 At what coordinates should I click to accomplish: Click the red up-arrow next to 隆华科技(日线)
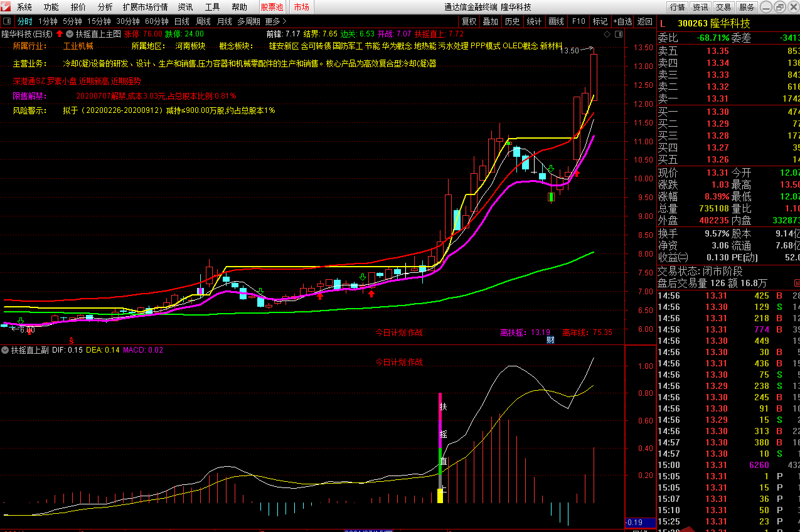[60, 34]
